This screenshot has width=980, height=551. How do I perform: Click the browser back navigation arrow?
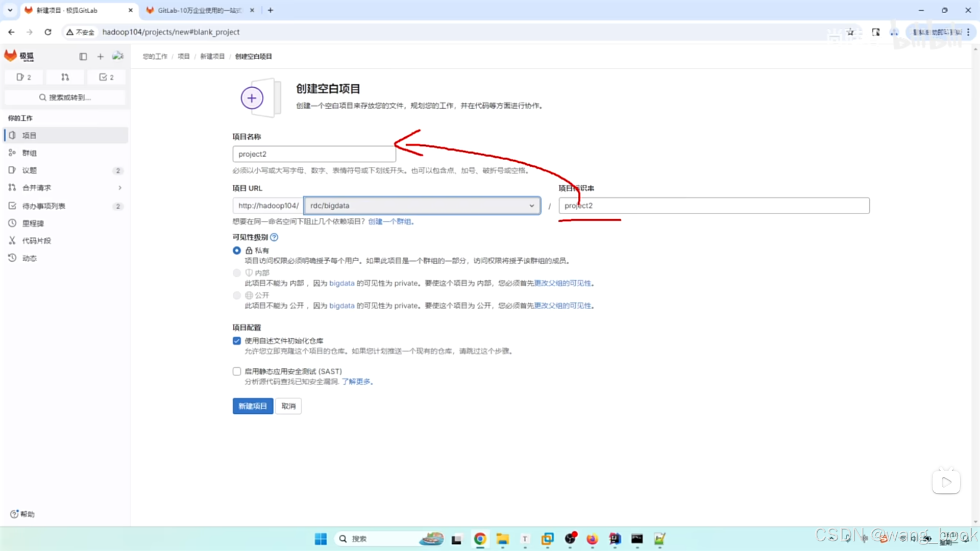click(x=11, y=32)
